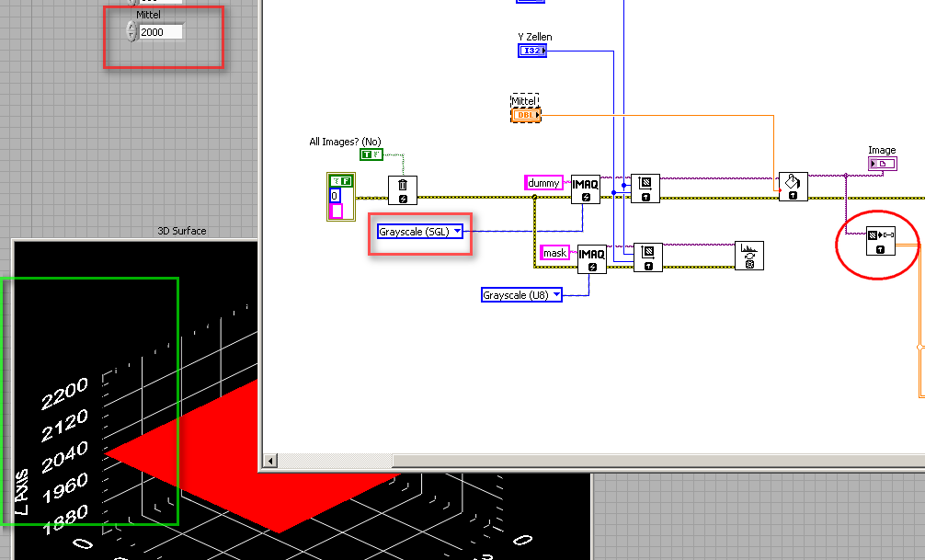Click the histogram node on mask wire

pos(749,256)
